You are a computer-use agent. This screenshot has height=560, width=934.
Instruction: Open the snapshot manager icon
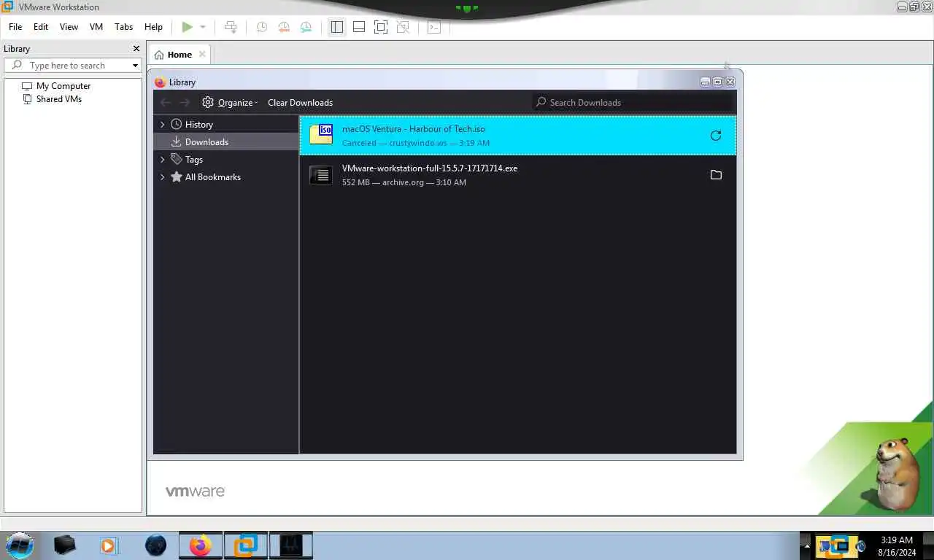coord(306,27)
